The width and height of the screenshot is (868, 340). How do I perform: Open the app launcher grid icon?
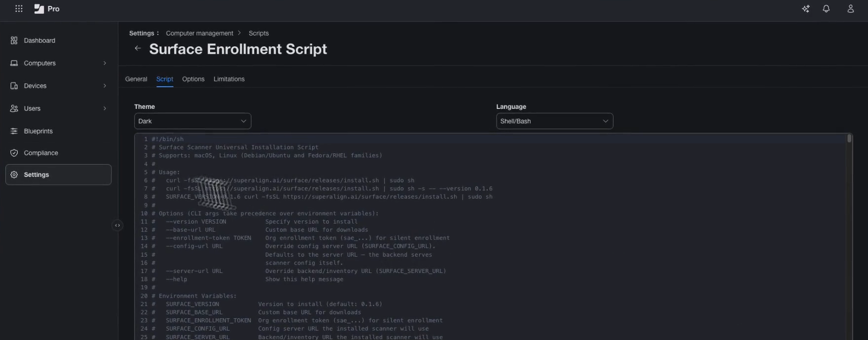(19, 8)
